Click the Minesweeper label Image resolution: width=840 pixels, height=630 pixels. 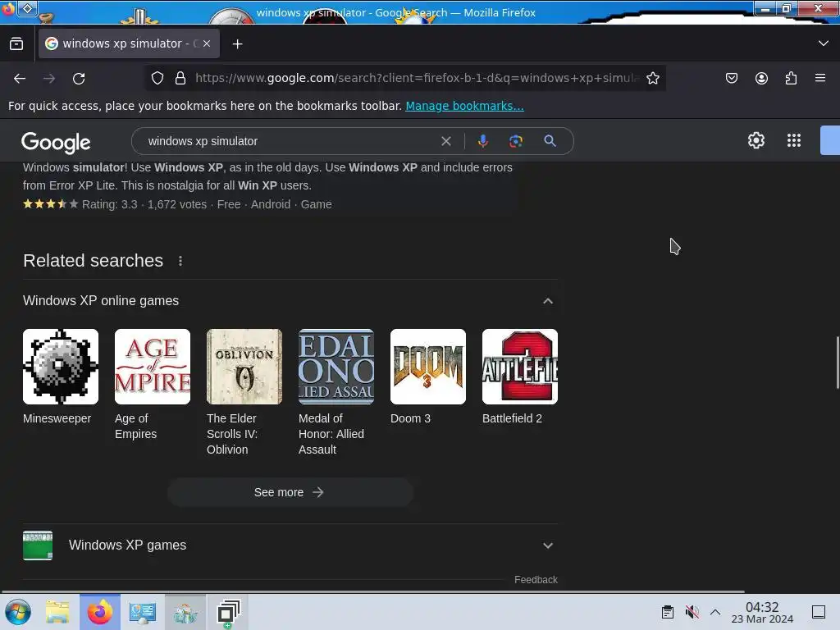57,418
